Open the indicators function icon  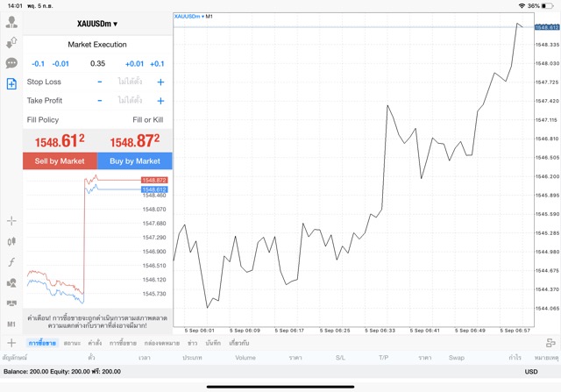[x=11, y=262]
